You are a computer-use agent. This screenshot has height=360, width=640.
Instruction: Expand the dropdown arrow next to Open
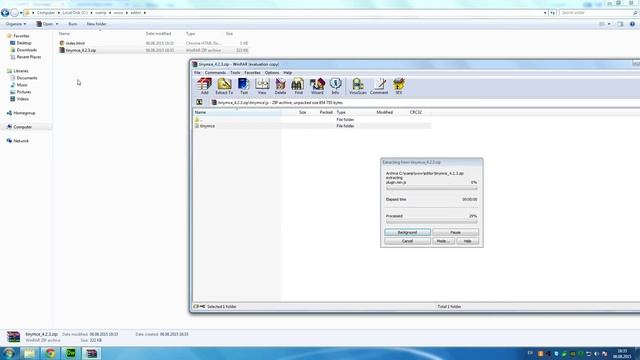point(57,24)
